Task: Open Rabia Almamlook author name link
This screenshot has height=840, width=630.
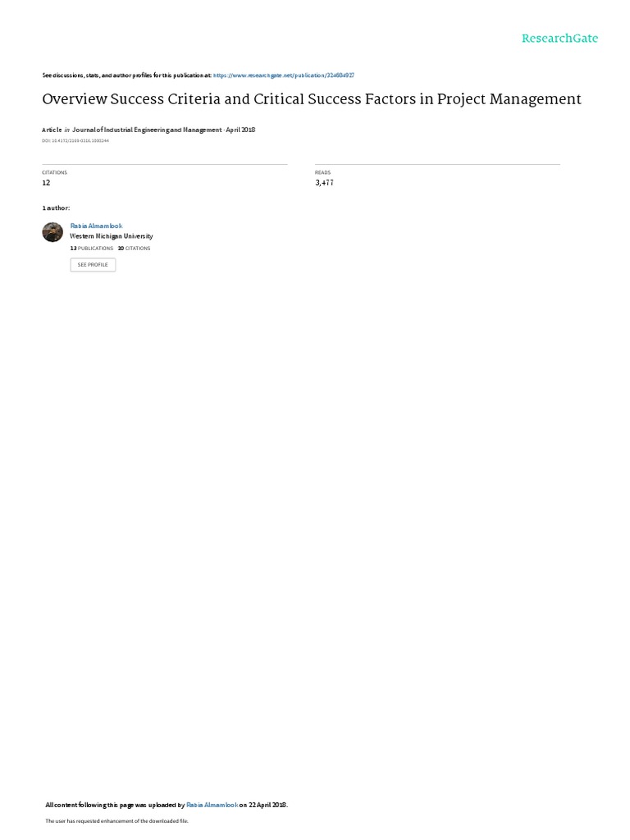Action: click(97, 226)
